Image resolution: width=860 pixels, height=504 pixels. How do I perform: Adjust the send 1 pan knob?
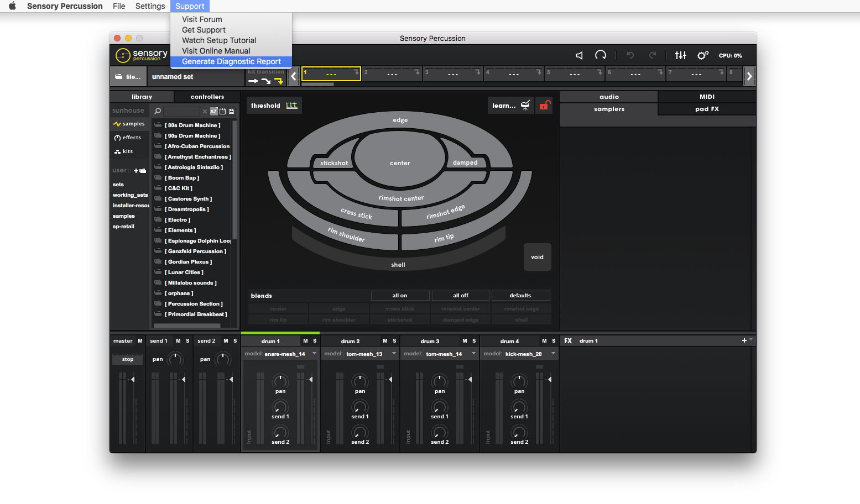coord(175,359)
